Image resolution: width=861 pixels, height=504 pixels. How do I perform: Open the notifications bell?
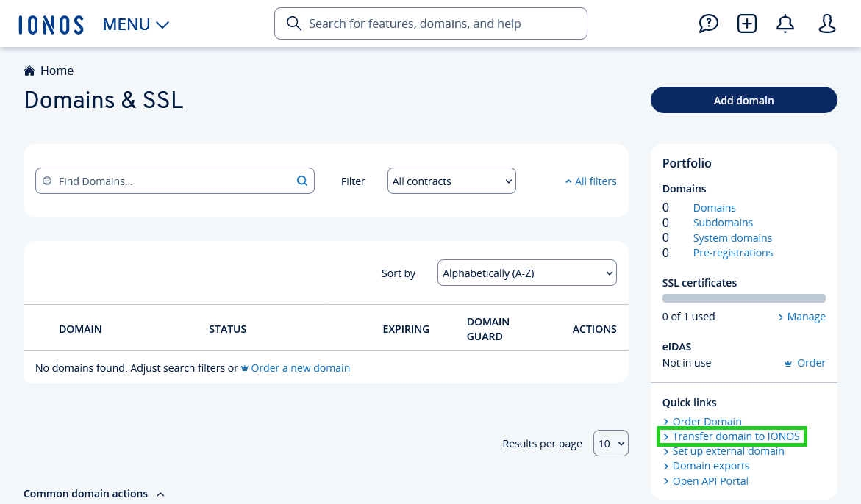tap(785, 24)
